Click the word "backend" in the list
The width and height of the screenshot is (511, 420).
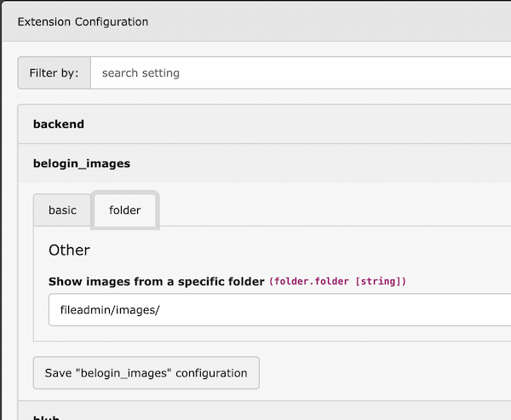(59, 124)
